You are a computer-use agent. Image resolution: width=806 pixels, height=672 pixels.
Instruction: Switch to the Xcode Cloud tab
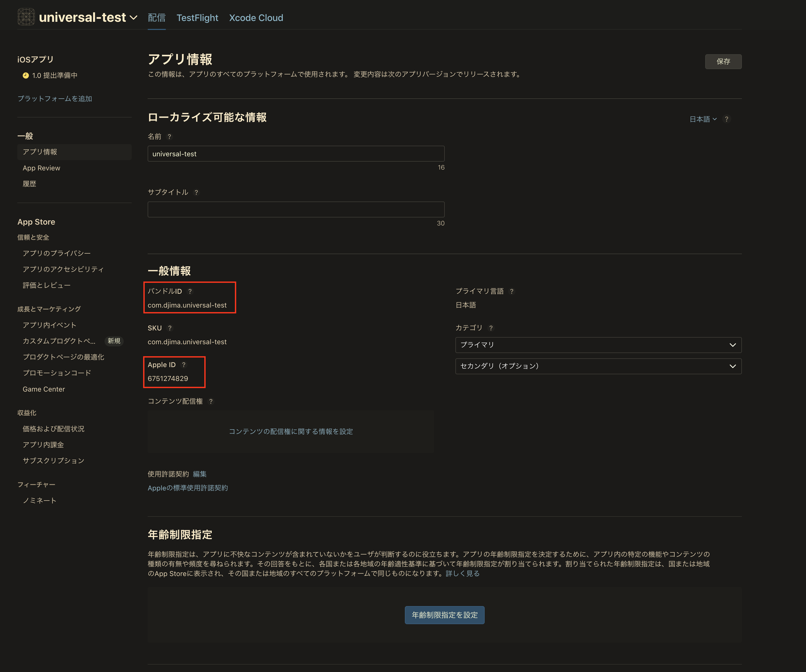pos(256,18)
